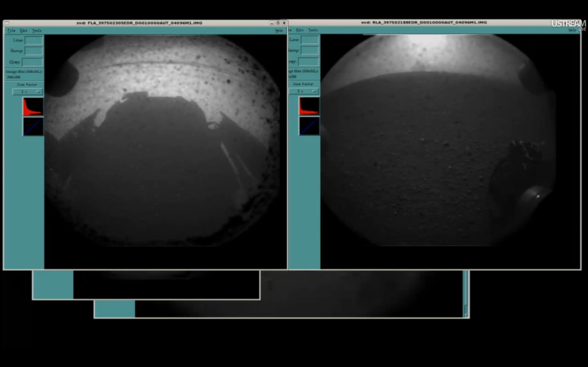The width and height of the screenshot is (588, 367).
Task: Click vertical scrollbar of bottom background window
Action: 466,291
